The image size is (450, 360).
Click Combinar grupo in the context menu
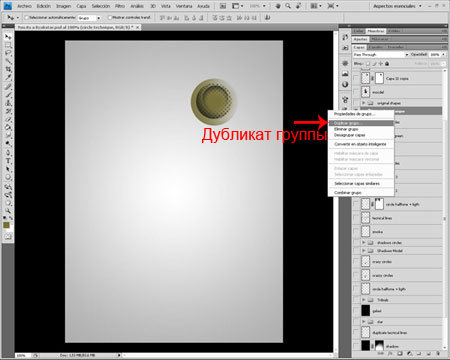[x=361, y=192]
